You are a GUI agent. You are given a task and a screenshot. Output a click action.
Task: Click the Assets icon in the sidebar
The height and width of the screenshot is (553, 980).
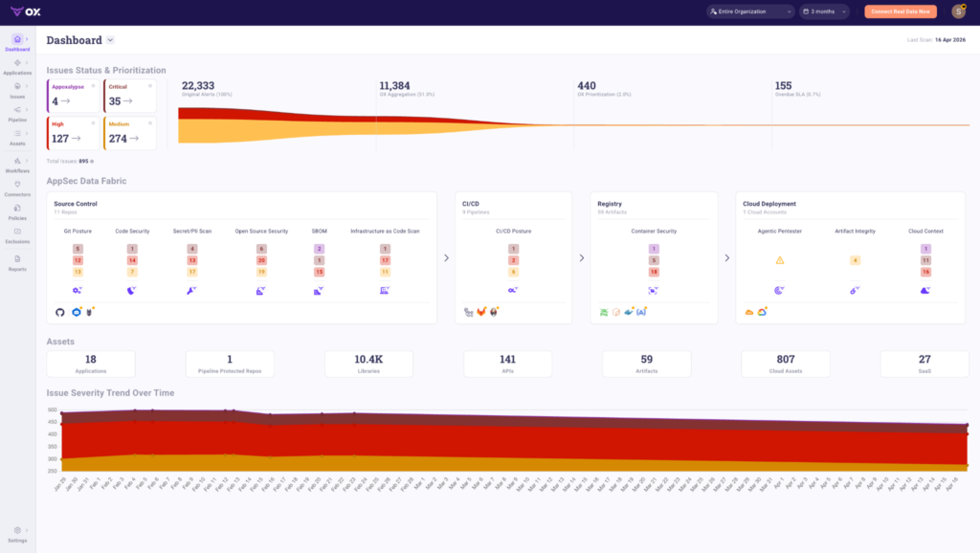click(17, 132)
